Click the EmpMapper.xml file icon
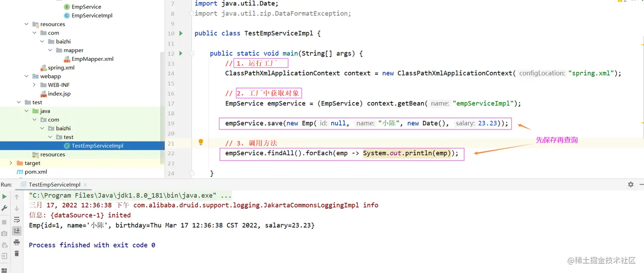 (x=66, y=59)
